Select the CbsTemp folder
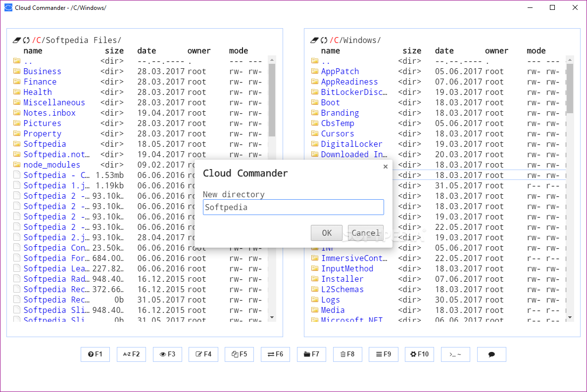 click(x=337, y=123)
